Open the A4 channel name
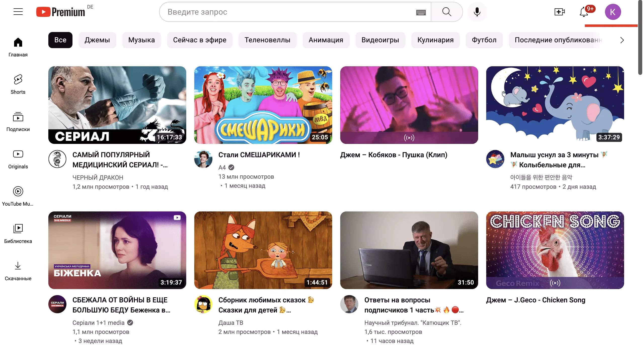 click(x=222, y=167)
